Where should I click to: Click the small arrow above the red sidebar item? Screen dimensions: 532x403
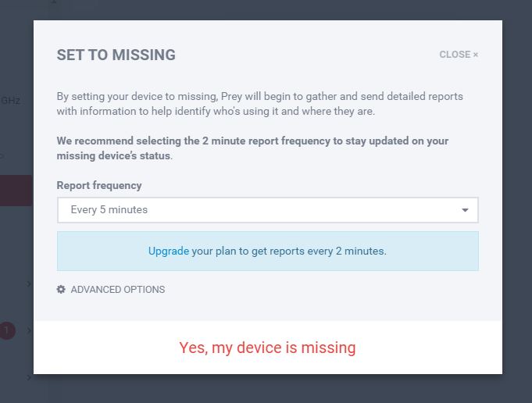pos(2,156)
